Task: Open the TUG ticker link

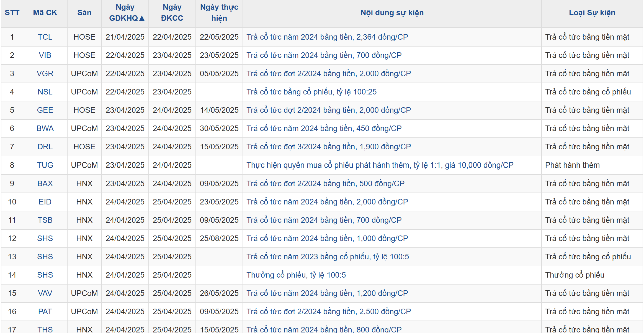Action: (45, 165)
